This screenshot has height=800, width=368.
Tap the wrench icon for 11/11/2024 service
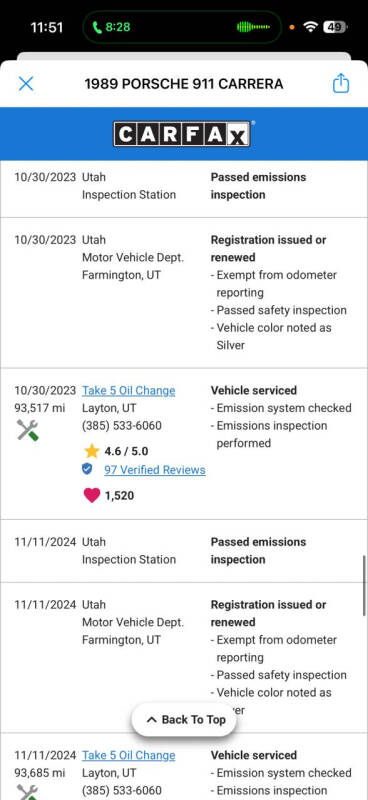28,792
